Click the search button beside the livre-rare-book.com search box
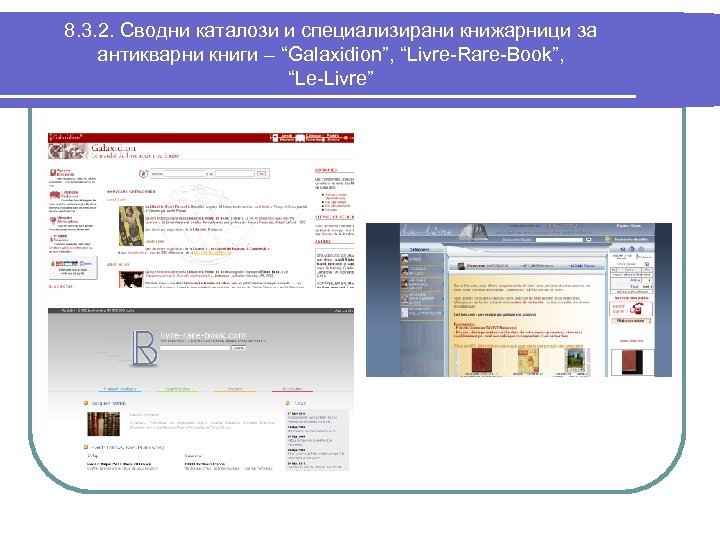The height and width of the screenshot is (540, 720). 239,348
